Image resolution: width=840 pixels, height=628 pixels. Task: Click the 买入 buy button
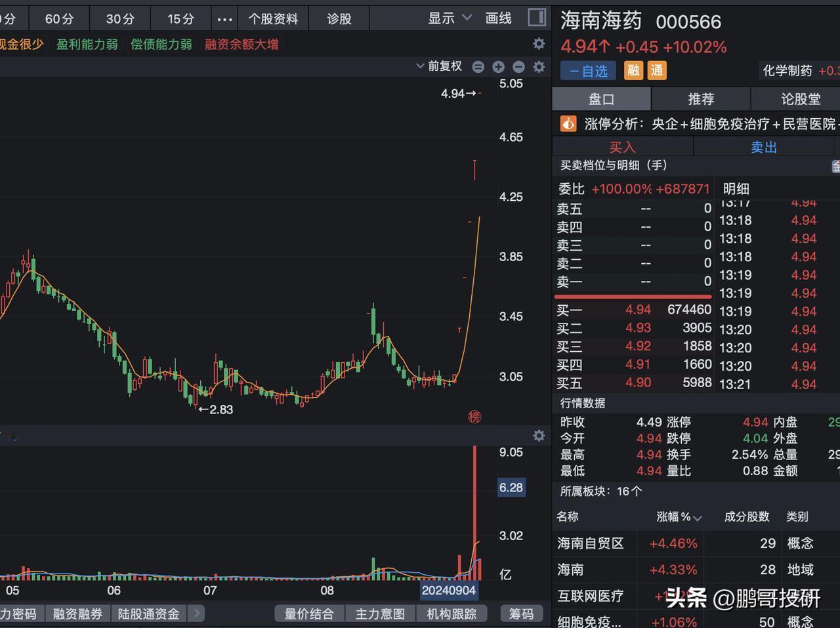[x=623, y=147]
